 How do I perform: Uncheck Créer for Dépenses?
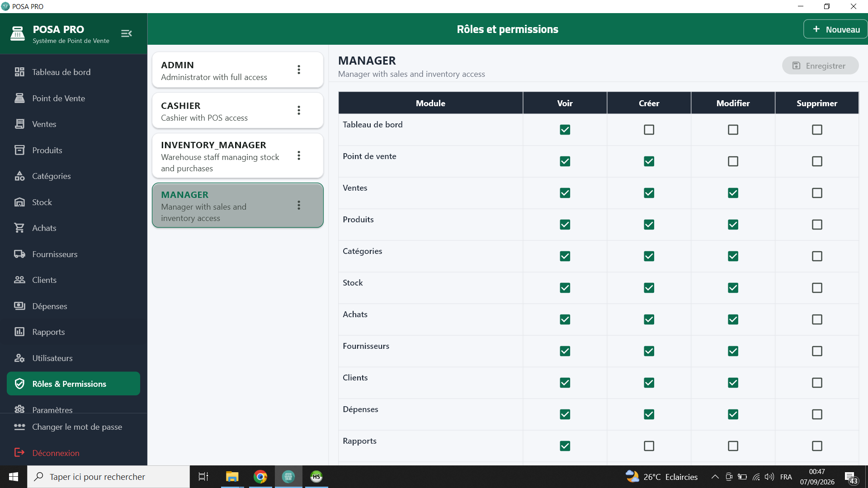pyautogui.click(x=649, y=414)
